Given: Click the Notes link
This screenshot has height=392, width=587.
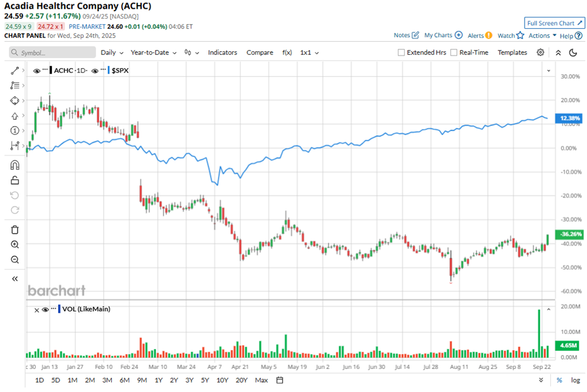Looking at the screenshot, I should coord(406,35).
